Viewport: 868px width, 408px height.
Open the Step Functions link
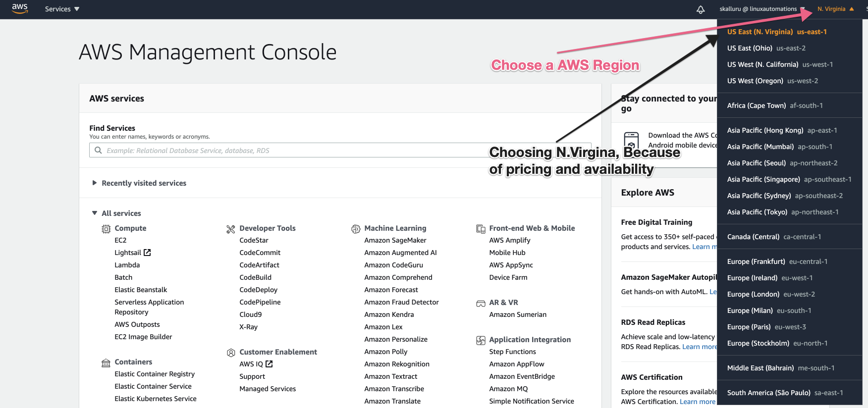tap(512, 352)
